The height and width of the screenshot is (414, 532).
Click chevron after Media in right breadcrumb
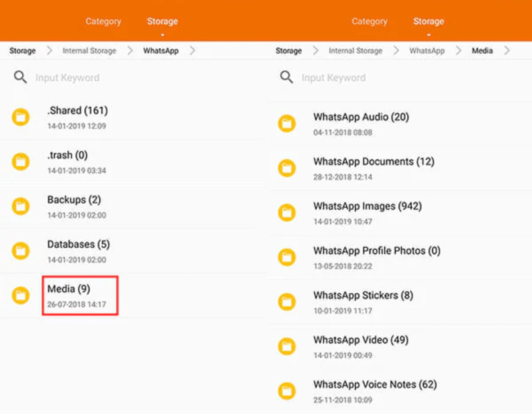pos(507,51)
